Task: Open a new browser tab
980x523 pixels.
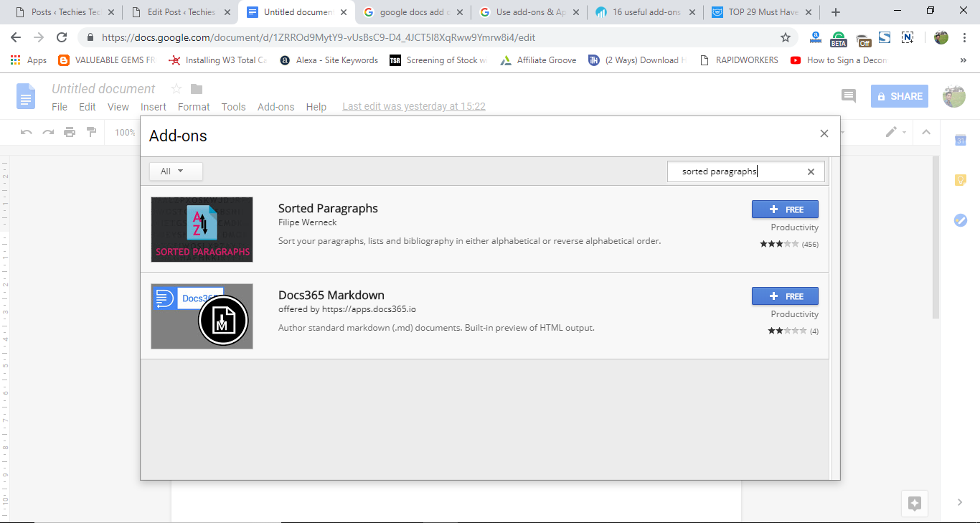Action: (836, 12)
